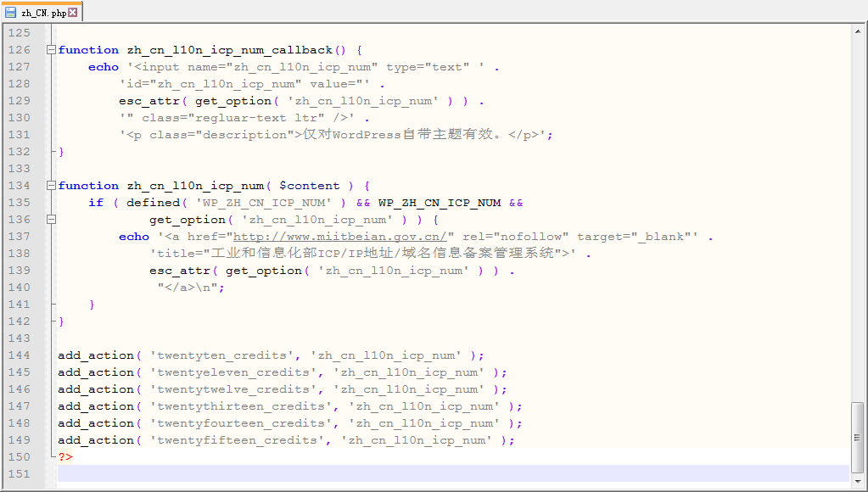The image size is (868, 492).
Task: Click 'twentyfourteen_credits' string on line 148
Action: 241,423
